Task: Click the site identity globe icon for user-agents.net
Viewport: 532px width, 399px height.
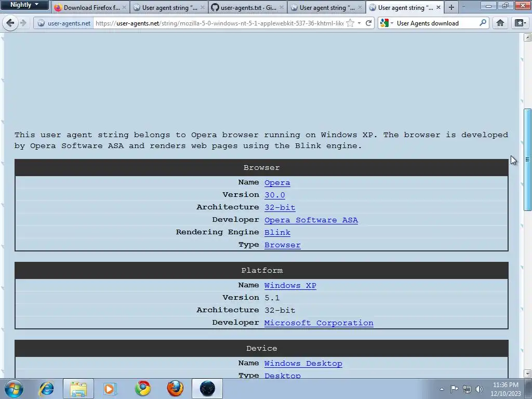Action: pyautogui.click(x=41, y=23)
